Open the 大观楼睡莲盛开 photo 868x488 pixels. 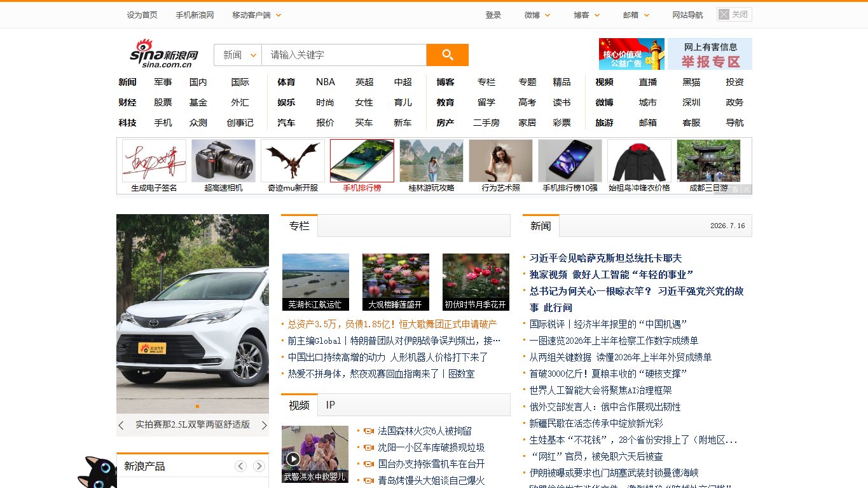click(396, 282)
